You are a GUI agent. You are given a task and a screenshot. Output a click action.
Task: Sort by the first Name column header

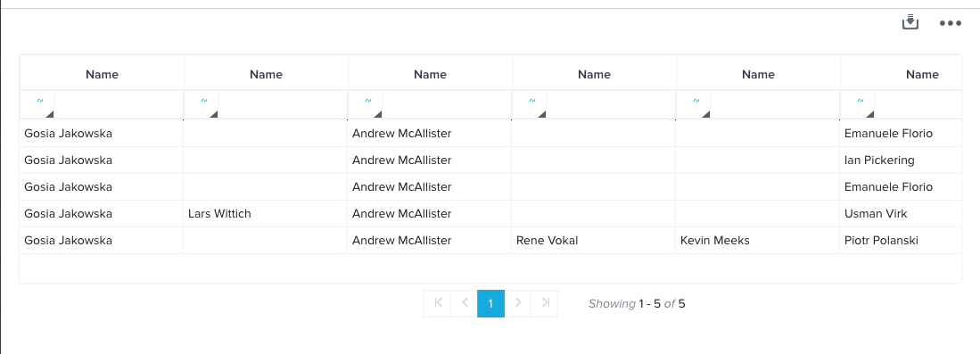tap(102, 74)
